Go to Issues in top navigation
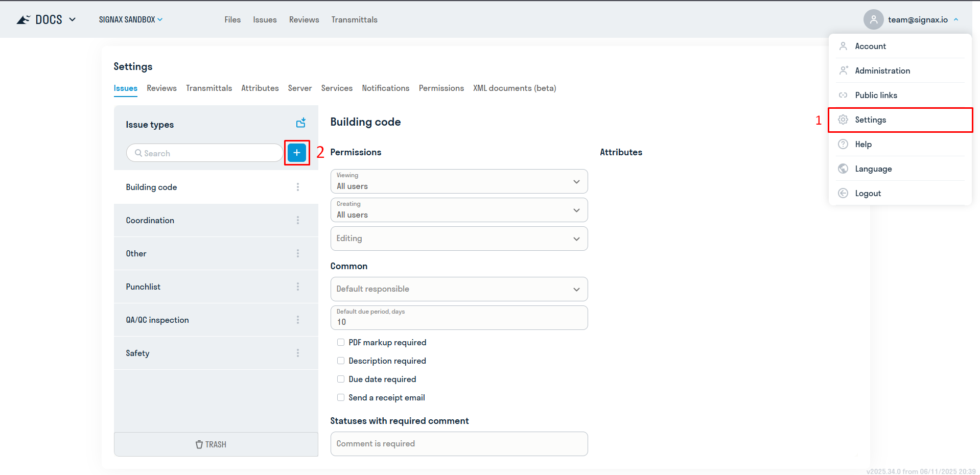The height and width of the screenshot is (475, 980). point(265,19)
